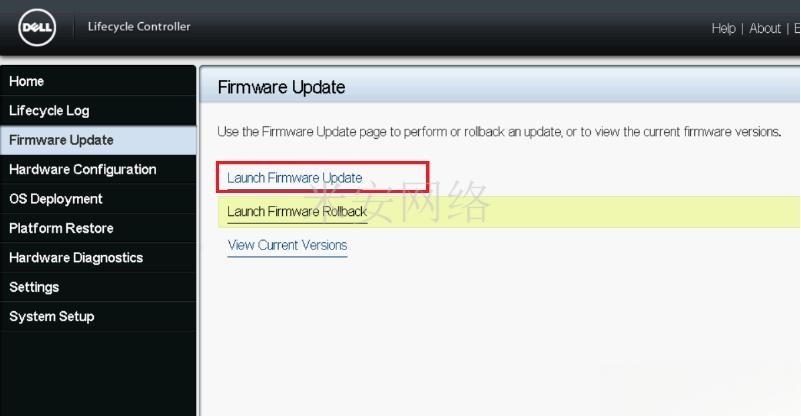Open the Help link in the header
The height and width of the screenshot is (416, 801).
tap(723, 29)
